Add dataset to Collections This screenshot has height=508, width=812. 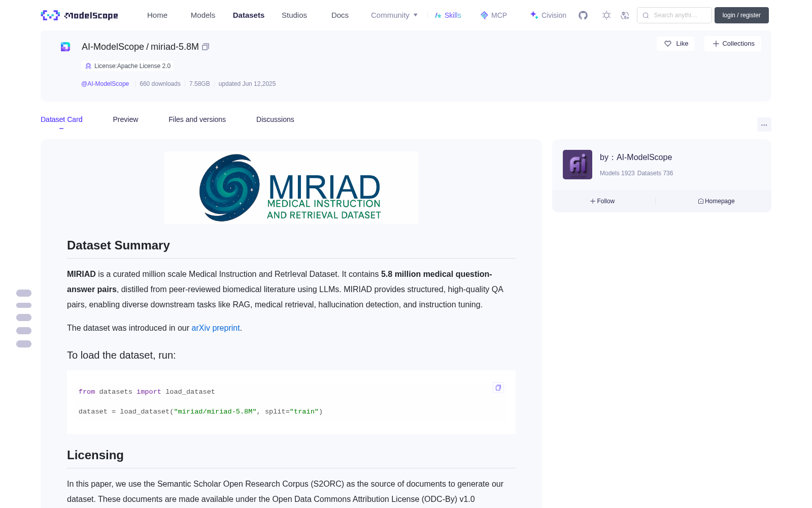pyautogui.click(x=733, y=44)
